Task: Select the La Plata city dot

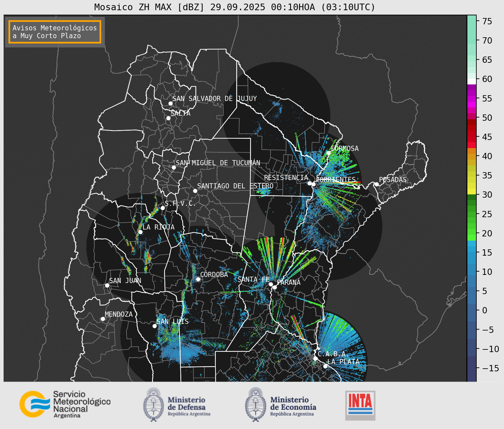Action: 325,366
